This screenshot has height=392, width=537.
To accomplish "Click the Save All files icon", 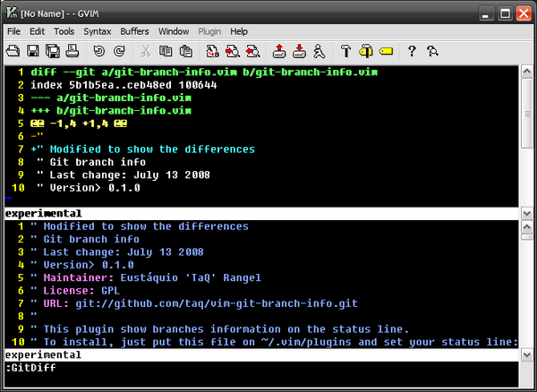I will (x=53, y=51).
